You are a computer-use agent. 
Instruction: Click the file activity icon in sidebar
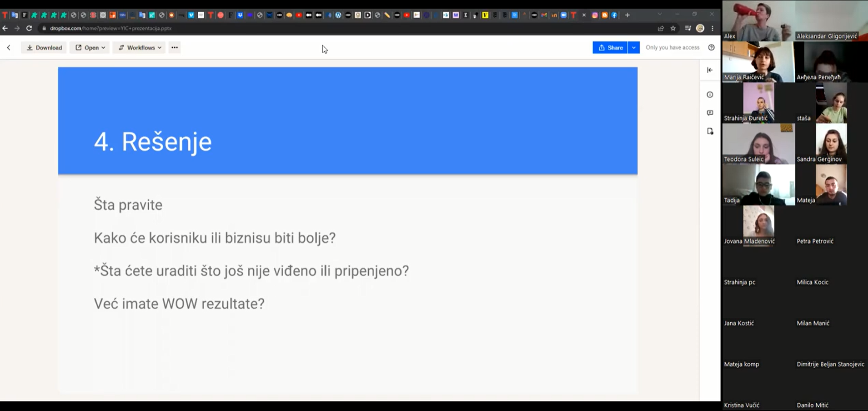(x=710, y=132)
